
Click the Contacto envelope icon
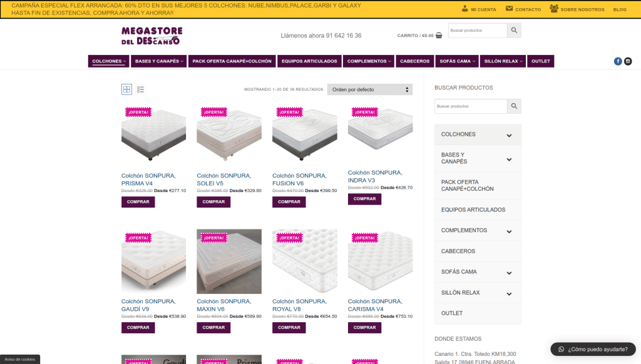(x=509, y=9)
